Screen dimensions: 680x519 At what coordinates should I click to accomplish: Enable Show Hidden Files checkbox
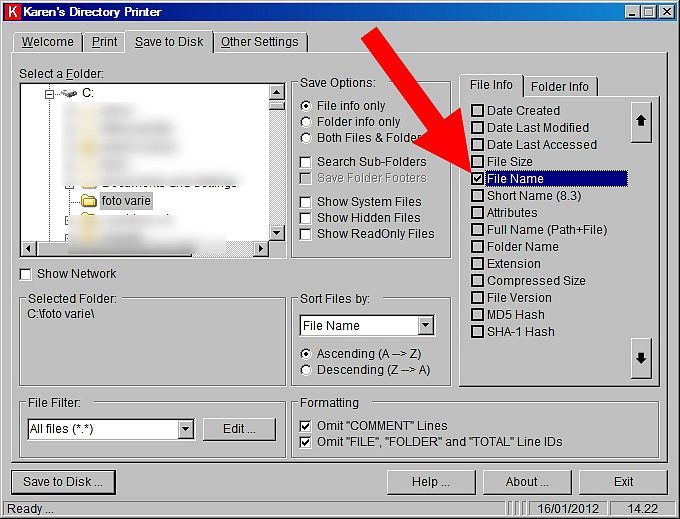coord(306,218)
